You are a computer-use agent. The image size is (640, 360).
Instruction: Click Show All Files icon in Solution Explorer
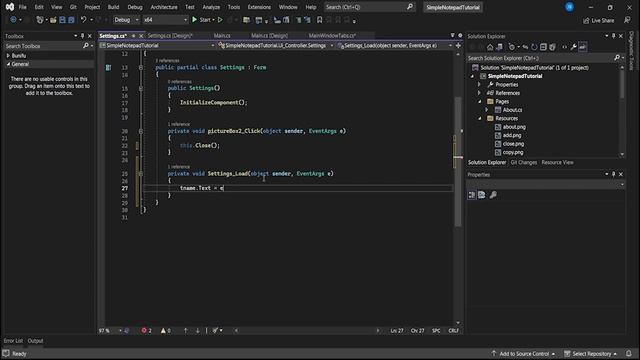coord(552,47)
